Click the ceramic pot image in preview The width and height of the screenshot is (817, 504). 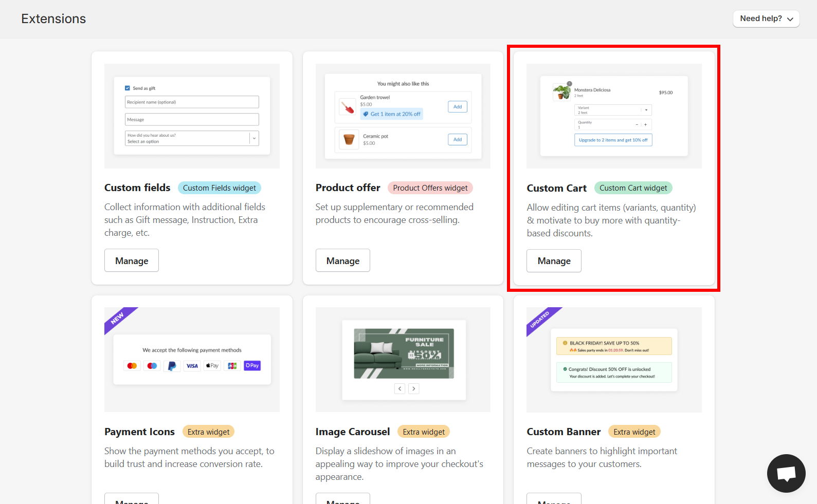pyautogui.click(x=349, y=139)
